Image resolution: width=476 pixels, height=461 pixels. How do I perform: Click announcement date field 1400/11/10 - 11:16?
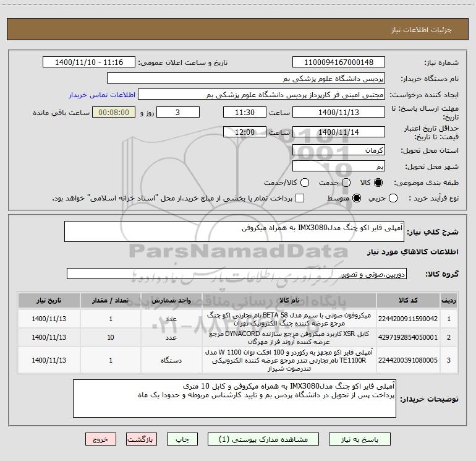point(89,62)
